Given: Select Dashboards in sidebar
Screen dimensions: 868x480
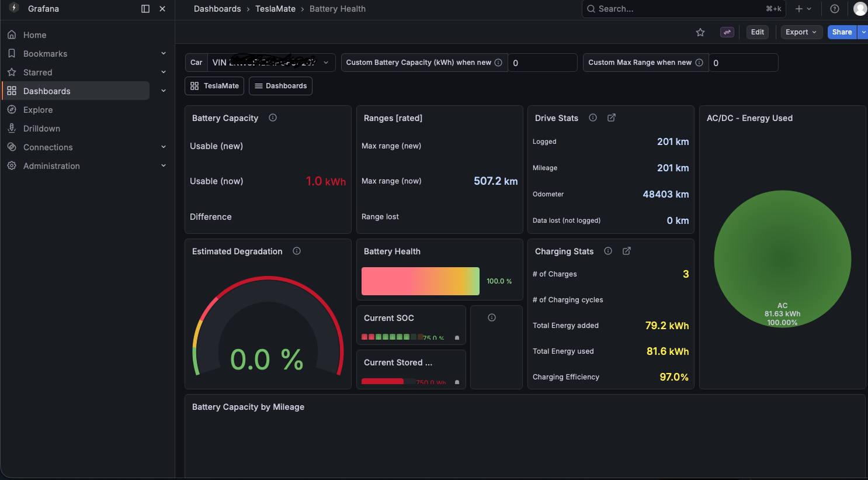Looking at the screenshot, I should click(x=75, y=91).
